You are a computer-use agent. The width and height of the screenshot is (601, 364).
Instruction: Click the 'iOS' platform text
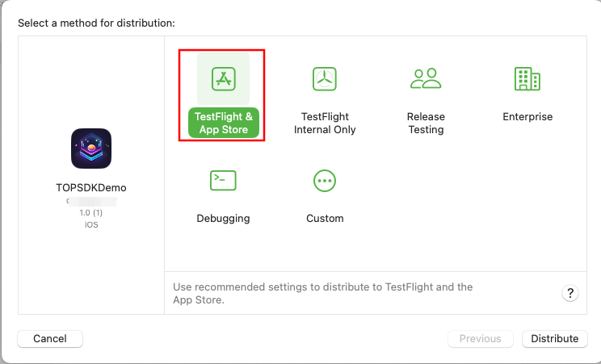click(x=91, y=225)
